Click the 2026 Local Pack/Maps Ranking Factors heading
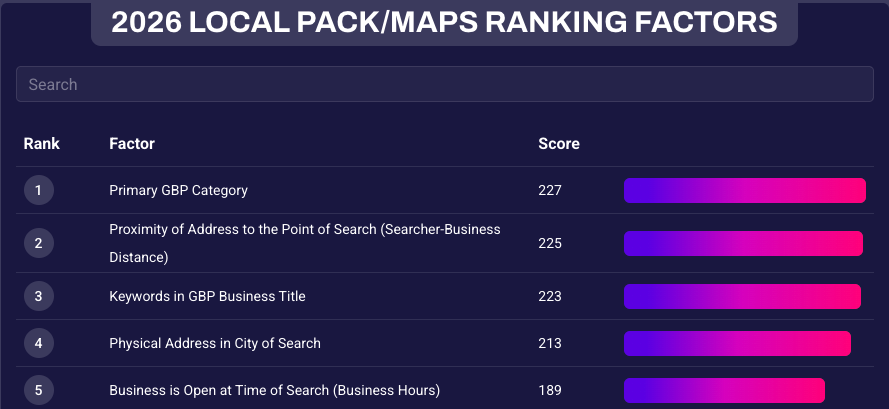Viewport: 889px width, 409px height. click(x=444, y=22)
